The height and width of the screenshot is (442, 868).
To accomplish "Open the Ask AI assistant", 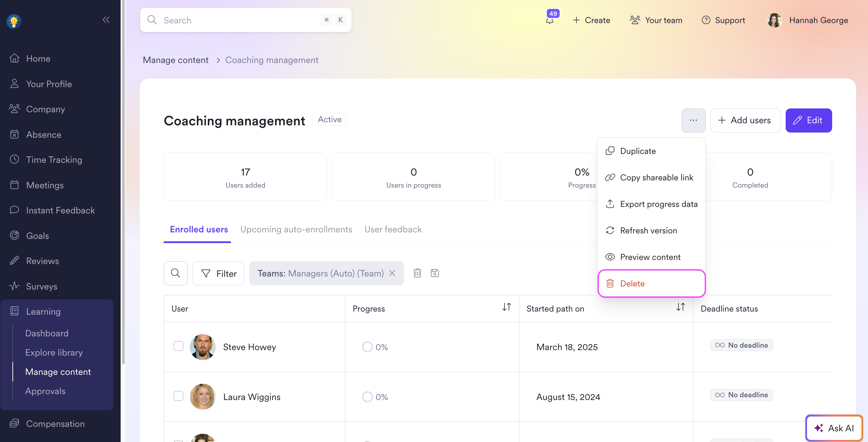I will click(834, 428).
